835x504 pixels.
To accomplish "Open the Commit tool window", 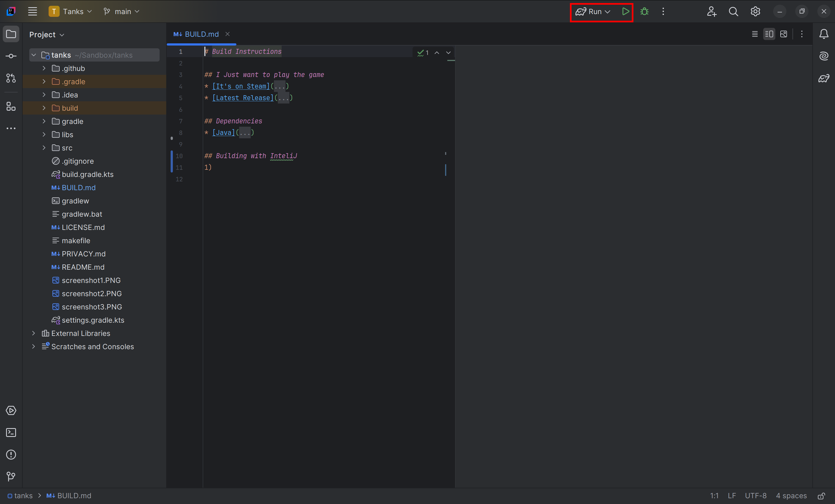I will tap(11, 56).
